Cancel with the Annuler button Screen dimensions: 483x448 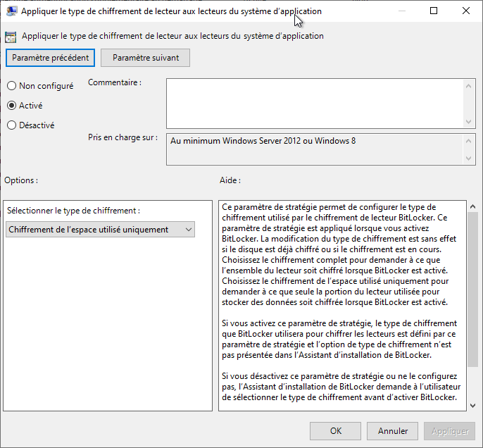(x=392, y=431)
